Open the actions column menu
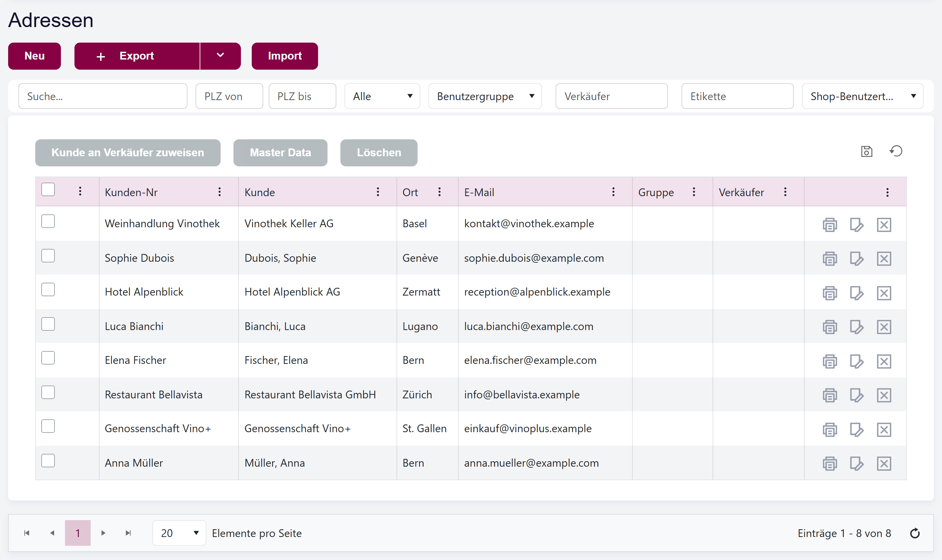This screenshot has width=942, height=560. pos(887,192)
